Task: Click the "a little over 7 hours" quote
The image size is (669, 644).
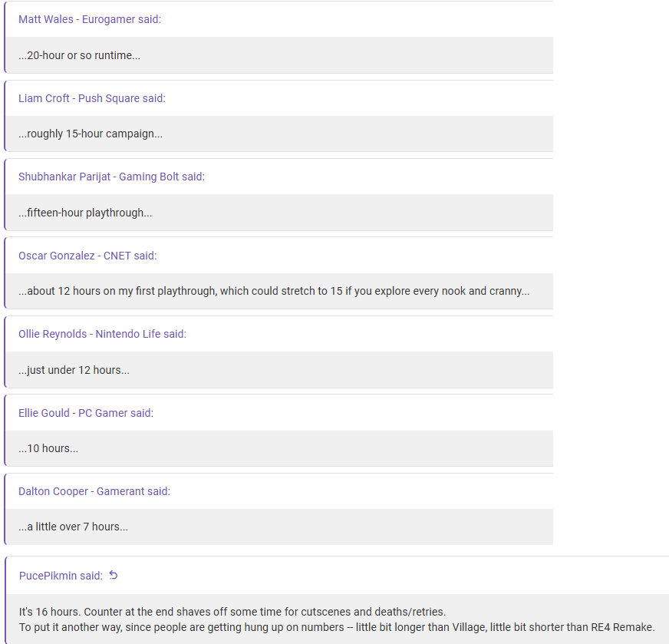Action: click(x=73, y=527)
